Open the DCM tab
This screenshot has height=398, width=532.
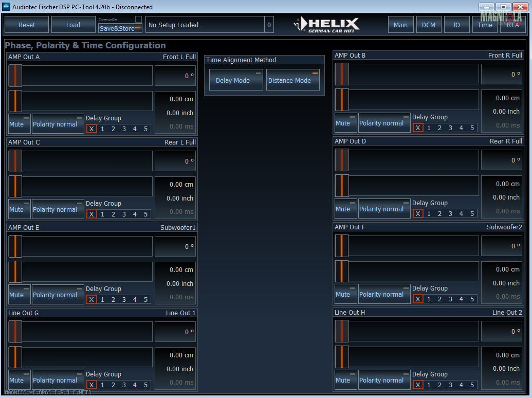pyautogui.click(x=428, y=25)
